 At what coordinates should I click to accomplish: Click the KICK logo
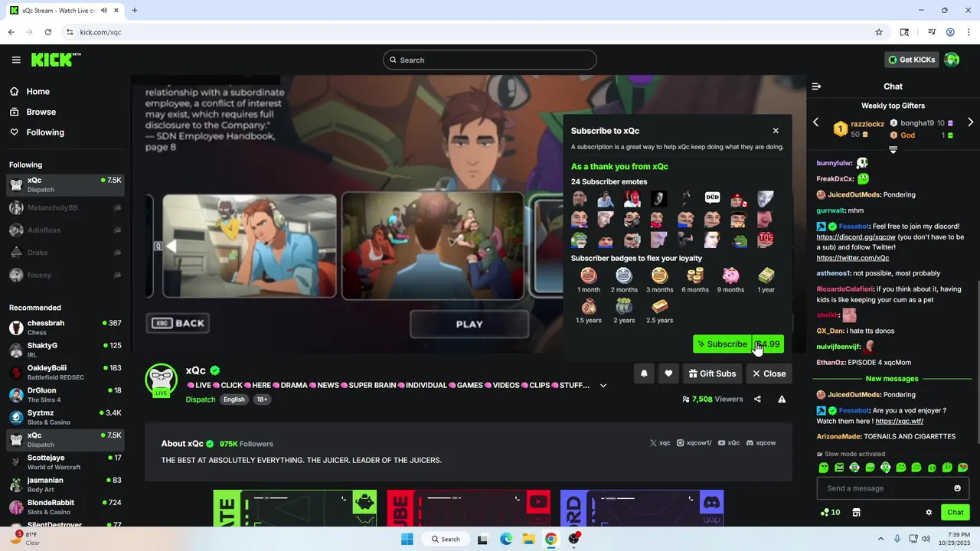(x=55, y=60)
